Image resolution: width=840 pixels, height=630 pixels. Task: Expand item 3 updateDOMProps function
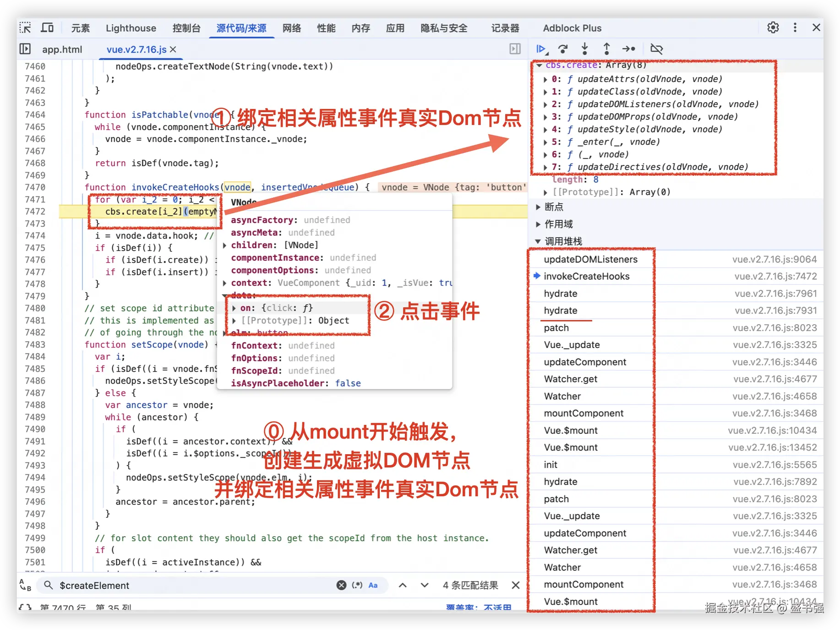coord(545,117)
